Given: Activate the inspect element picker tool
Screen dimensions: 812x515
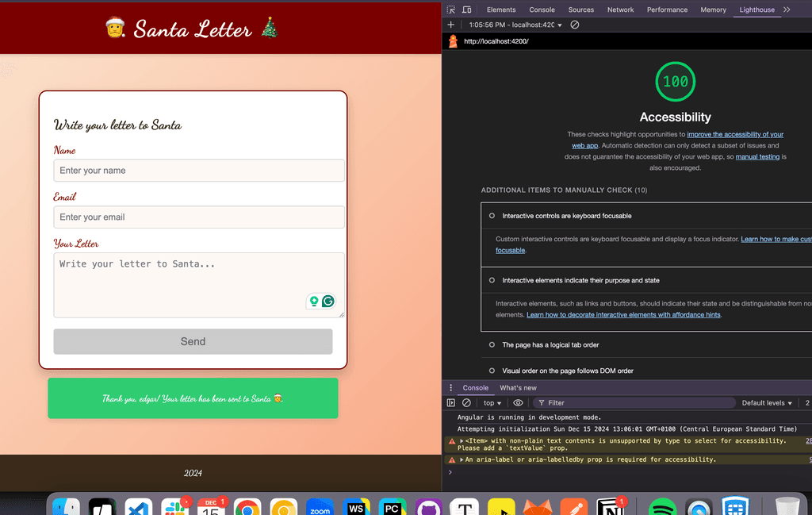Looking at the screenshot, I should (451, 10).
